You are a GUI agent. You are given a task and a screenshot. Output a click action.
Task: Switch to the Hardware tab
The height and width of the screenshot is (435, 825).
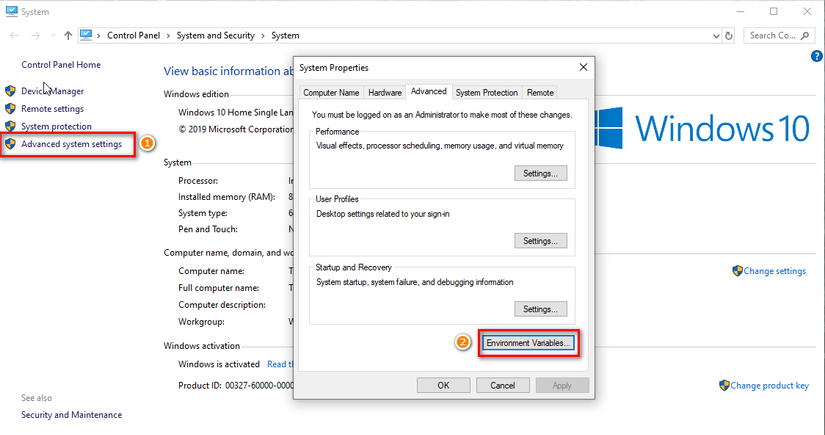pos(385,93)
